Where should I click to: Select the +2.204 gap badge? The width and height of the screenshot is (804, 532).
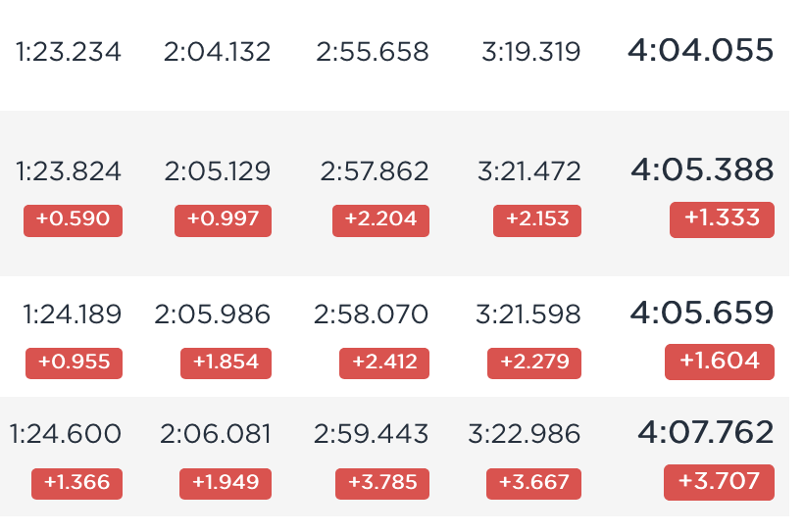coord(380,220)
